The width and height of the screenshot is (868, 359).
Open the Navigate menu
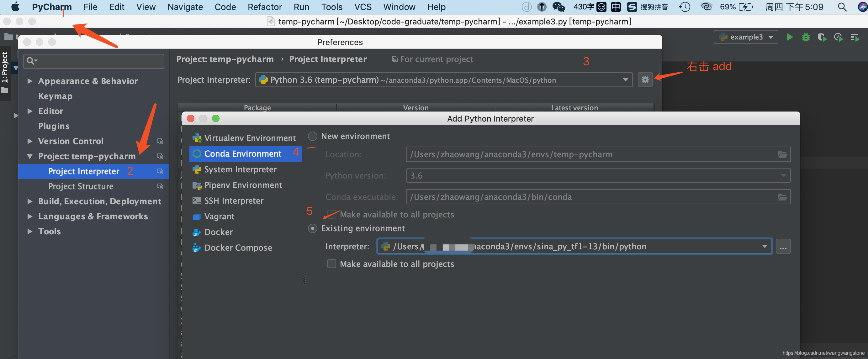pyautogui.click(x=185, y=7)
